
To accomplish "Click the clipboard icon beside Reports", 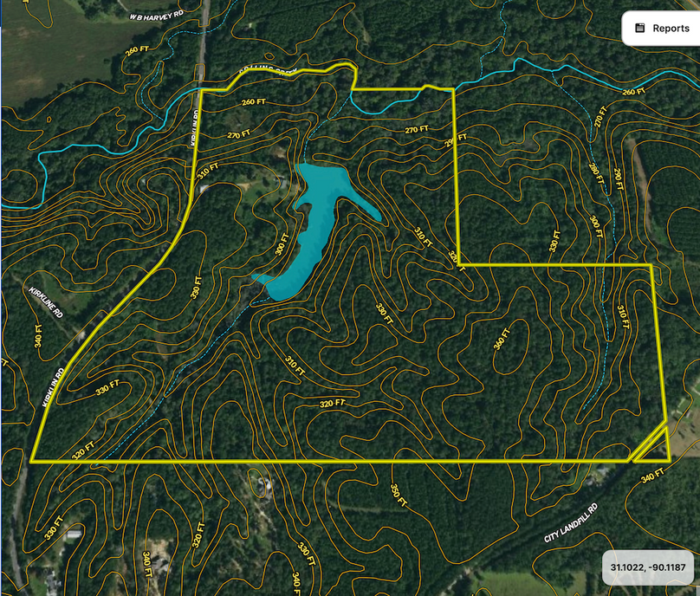I will click(640, 29).
